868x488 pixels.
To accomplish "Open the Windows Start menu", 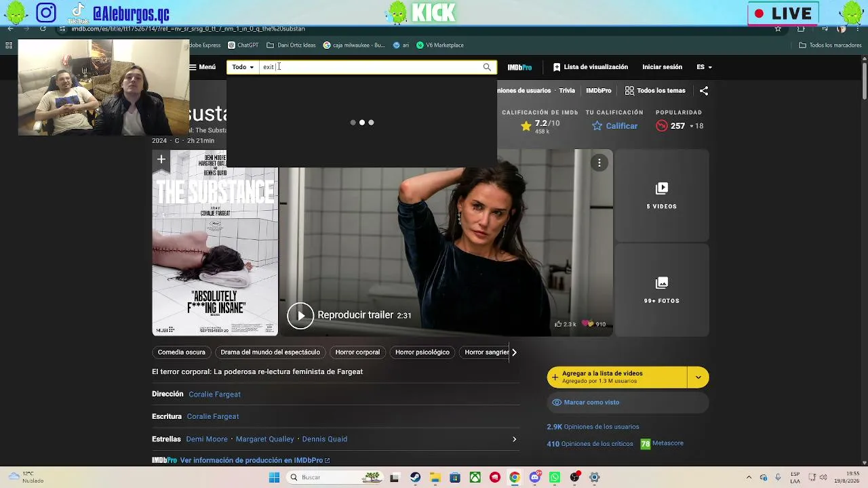I will pos(274,478).
